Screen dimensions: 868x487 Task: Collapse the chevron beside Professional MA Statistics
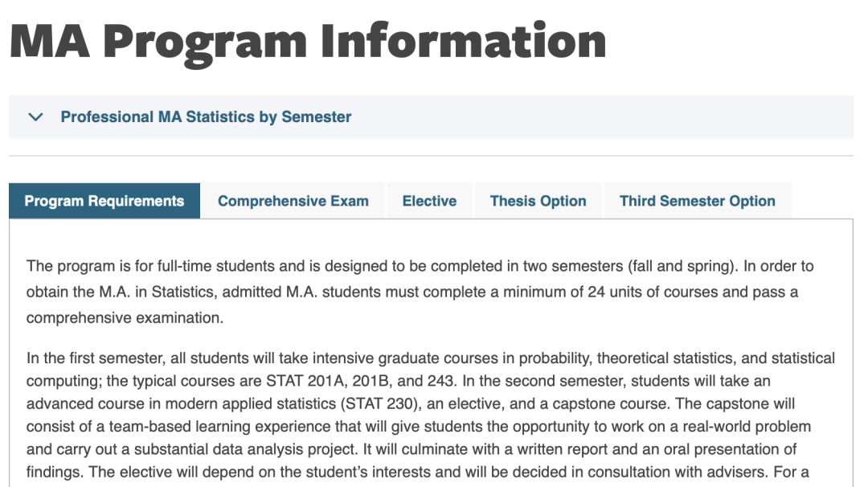point(35,117)
